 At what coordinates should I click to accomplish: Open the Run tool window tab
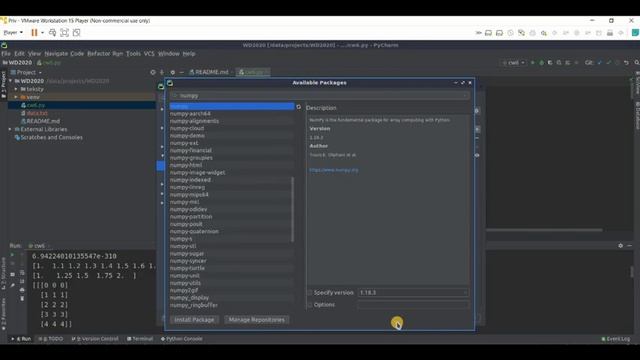pos(22,339)
